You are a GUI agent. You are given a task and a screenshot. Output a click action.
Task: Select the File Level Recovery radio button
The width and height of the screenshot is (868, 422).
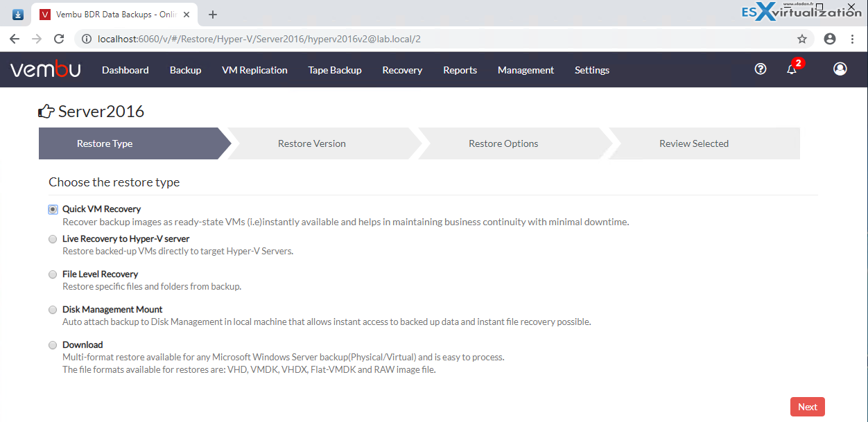pos(53,274)
